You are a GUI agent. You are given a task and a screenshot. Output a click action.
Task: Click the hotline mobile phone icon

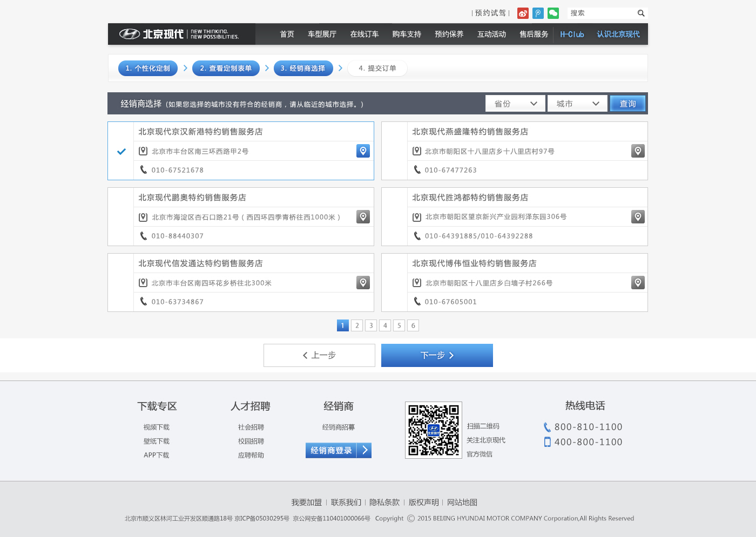tap(547, 442)
